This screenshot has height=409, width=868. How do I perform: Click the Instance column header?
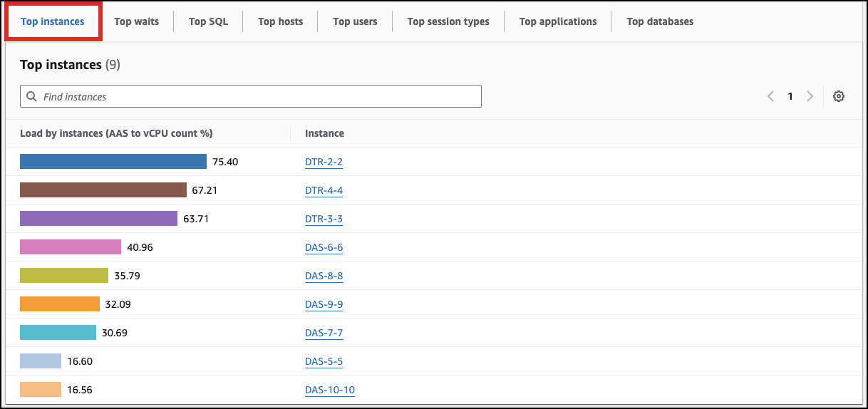tap(324, 133)
